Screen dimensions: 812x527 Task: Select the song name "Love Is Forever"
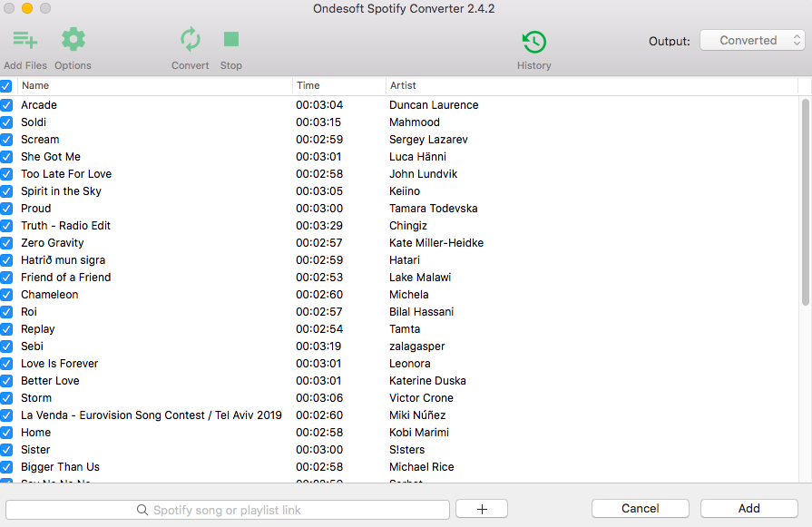(x=60, y=364)
